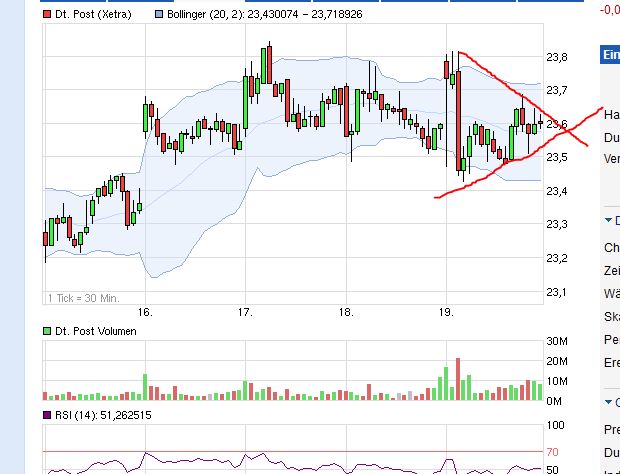Click the 23,2 price axis label
620x474 pixels.
click(557, 258)
